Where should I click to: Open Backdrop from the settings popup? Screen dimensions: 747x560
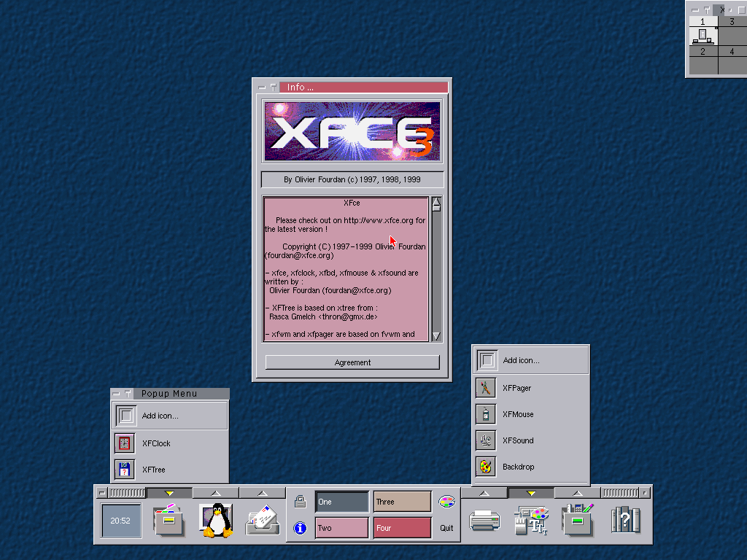(531, 467)
